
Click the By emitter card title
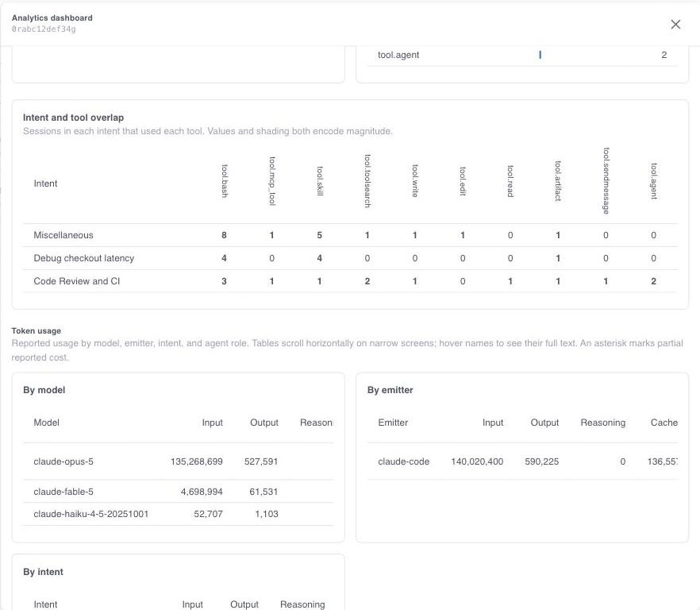pyautogui.click(x=390, y=390)
